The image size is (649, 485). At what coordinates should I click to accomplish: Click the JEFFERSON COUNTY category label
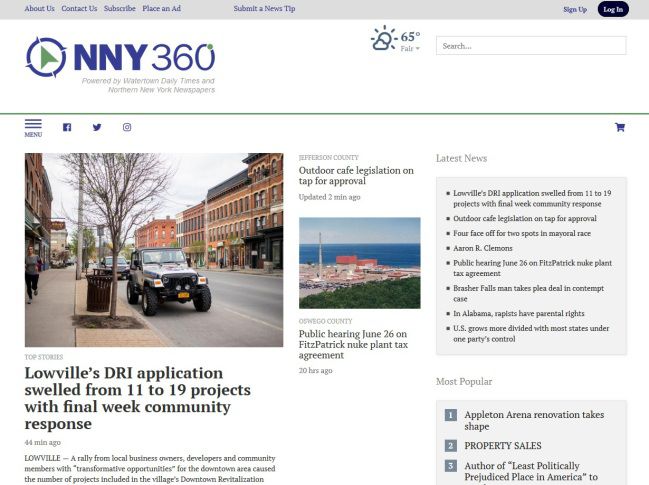pos(329,158)
